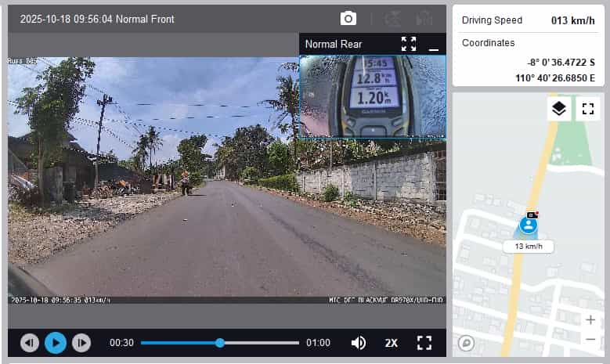Zoom out on the map
Screen dimensions: 610x364
click(590, 339)
